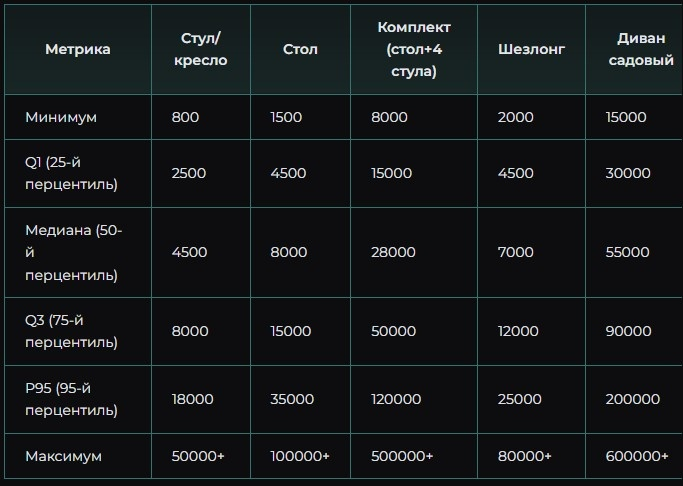The image size is (683, 486).
Task: Select the "Шезлонг" column header
Action: [x=531, y=49]
